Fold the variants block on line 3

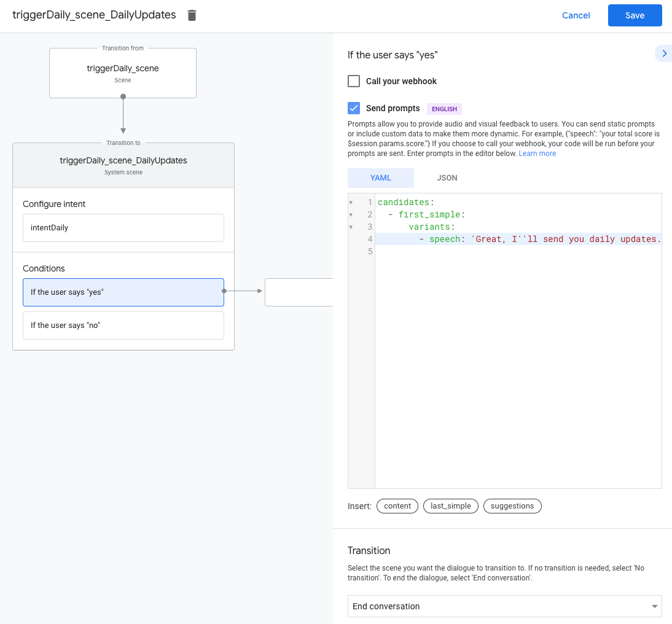(x=351, y=227)
